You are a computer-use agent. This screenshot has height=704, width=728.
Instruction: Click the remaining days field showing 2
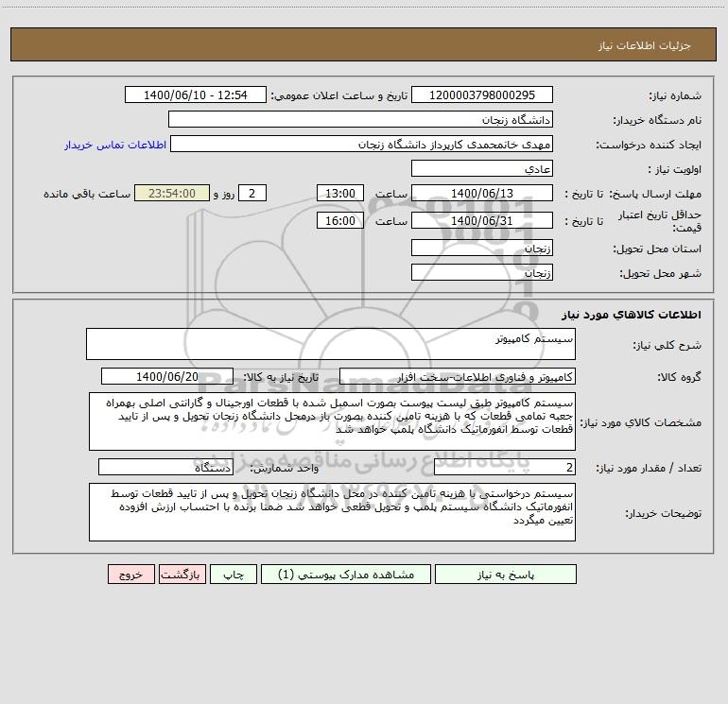[252, 193]
